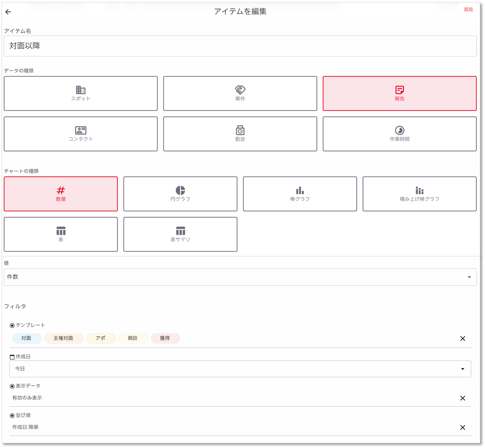Image resolution: width=485 pixels, height=448 pixels.
Task: Select the スポット data type
Action: (x=80, y=94)
